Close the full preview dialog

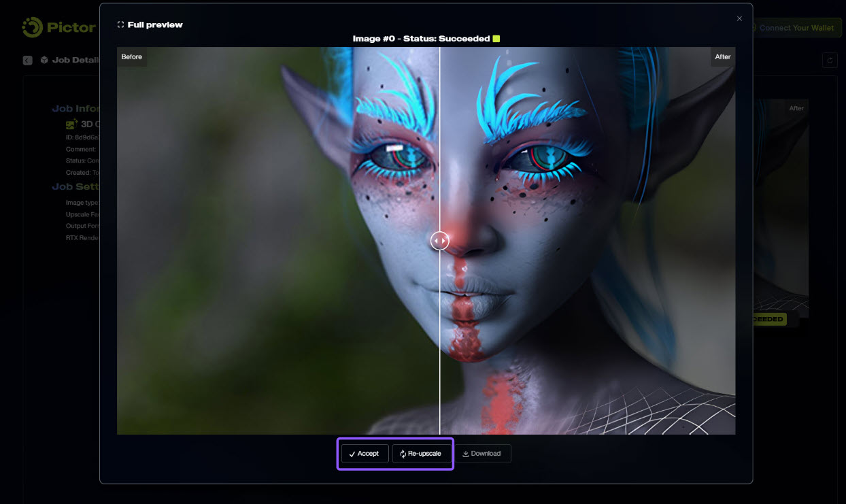(739, 18)
